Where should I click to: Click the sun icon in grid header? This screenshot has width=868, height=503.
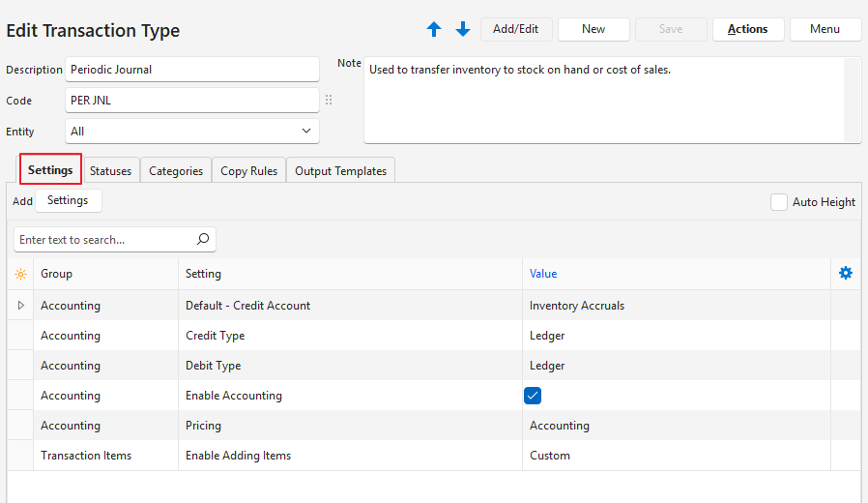pos(20,274)
